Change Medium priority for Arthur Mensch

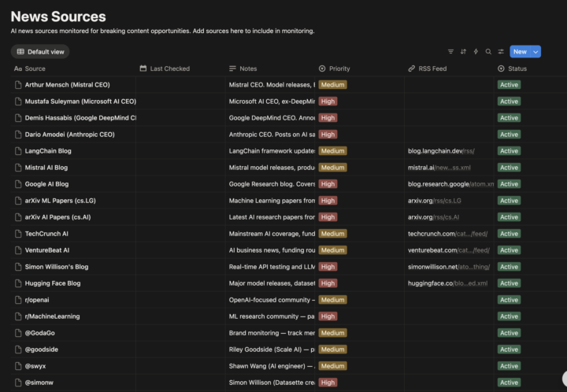[x=332, y=85]
